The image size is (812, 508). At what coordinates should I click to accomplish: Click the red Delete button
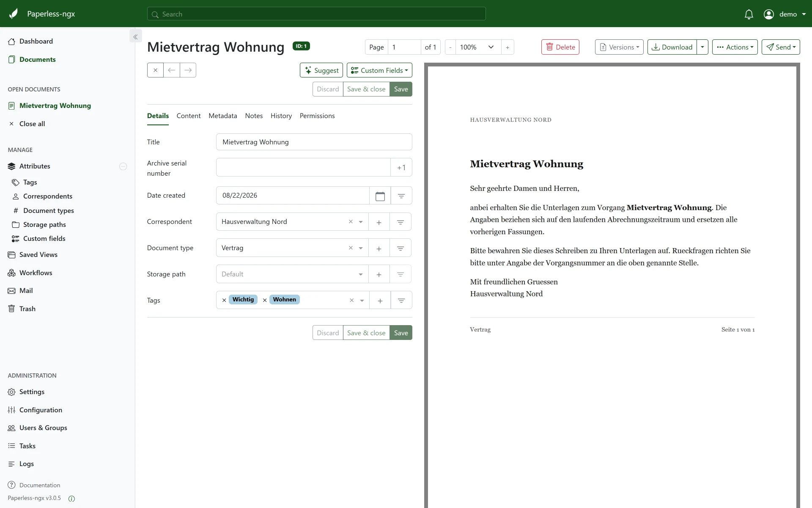(x=560, y=47)
